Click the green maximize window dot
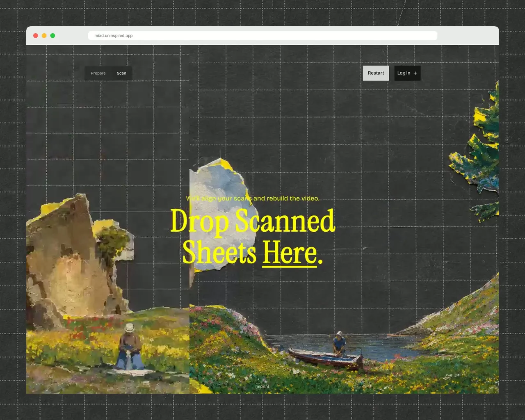This screenshot has width=525, height=420. (x=53, y=36)
